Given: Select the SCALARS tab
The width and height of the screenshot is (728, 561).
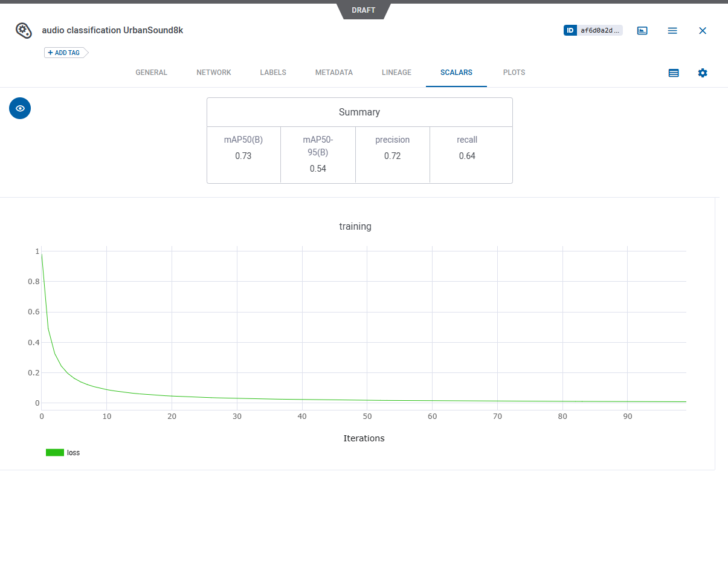Looking at the screenshot, I should [x=456, y=73].
